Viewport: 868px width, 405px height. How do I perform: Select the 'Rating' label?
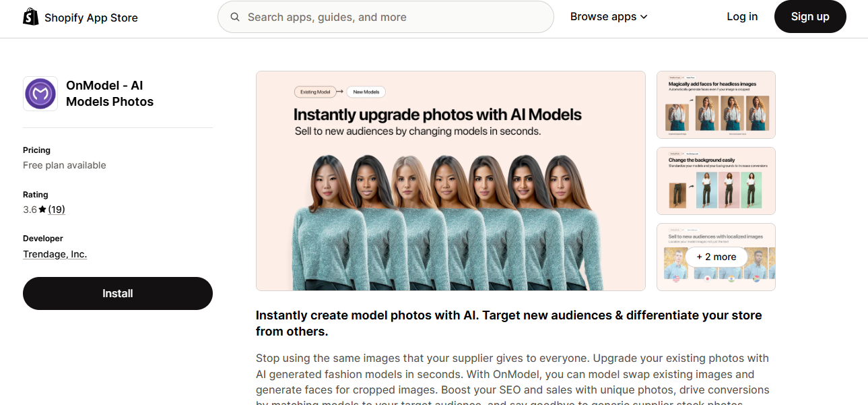pos(36,195)
